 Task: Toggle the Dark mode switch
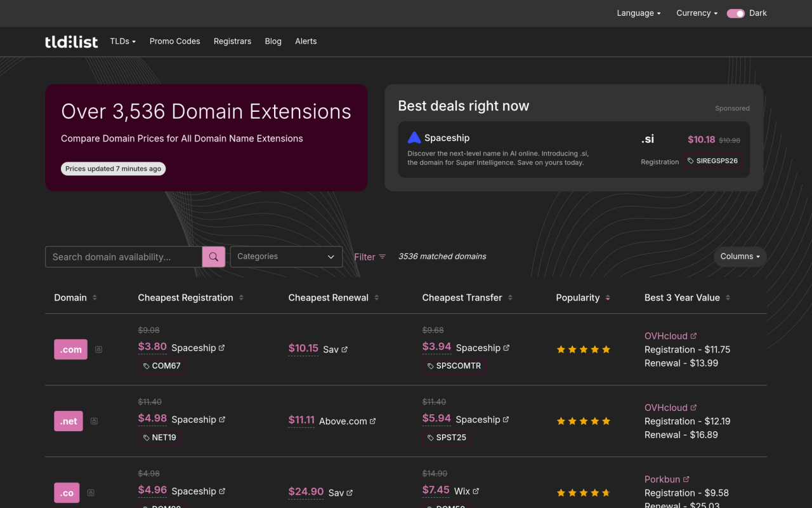pos(736,13)
